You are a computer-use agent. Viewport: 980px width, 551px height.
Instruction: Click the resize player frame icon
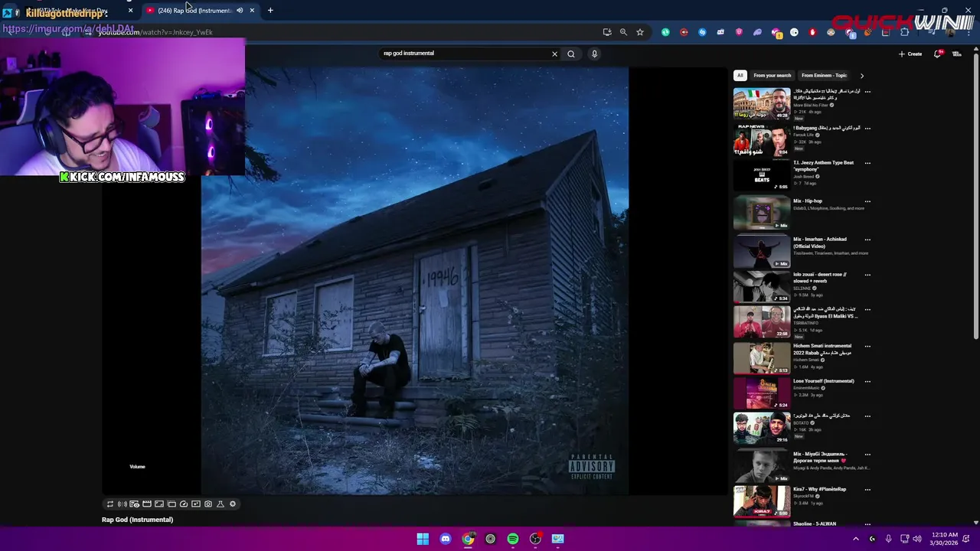[x=159, y=504]
